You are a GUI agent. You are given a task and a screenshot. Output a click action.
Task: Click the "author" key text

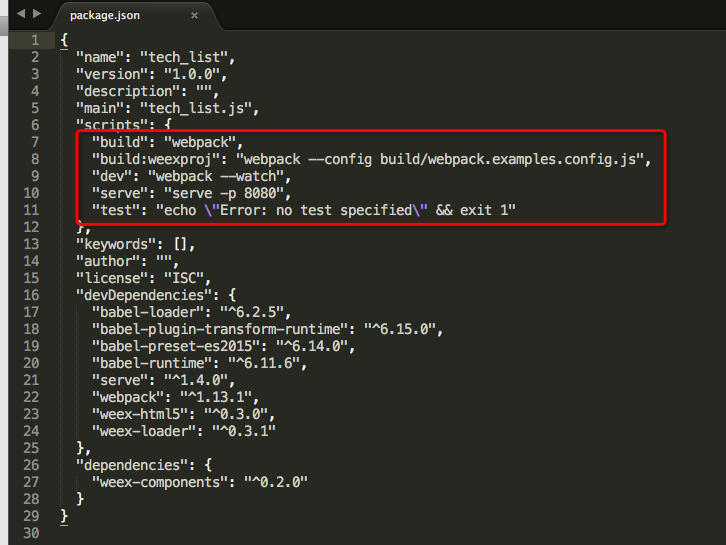(108, 261)
